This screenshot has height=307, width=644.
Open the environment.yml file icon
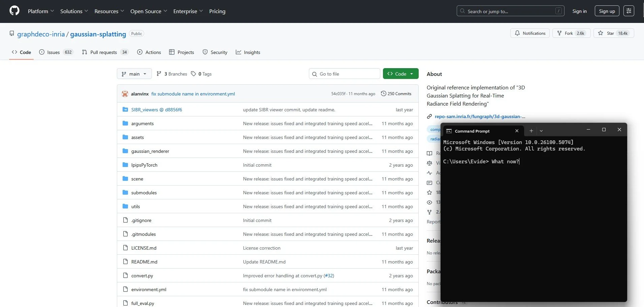125,289
